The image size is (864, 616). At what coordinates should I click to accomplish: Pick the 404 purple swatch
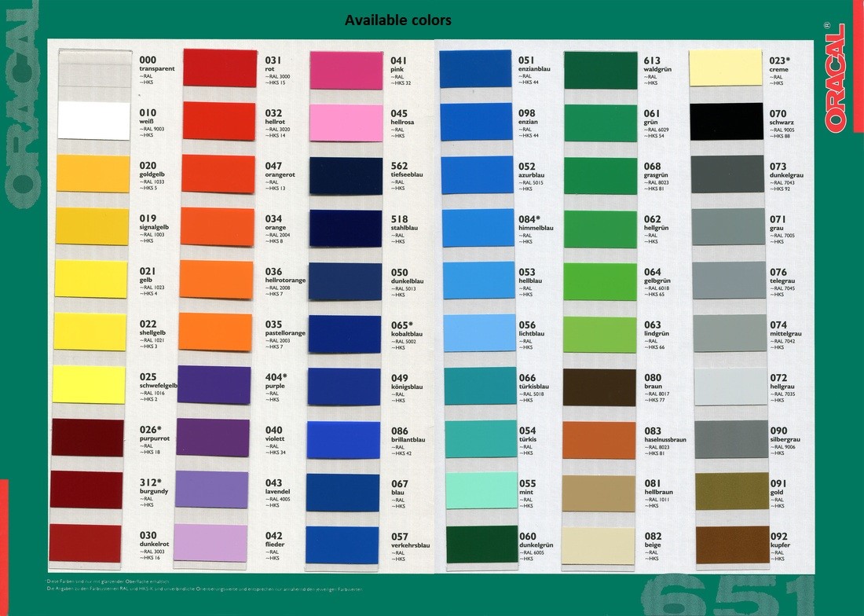[214, 384]
